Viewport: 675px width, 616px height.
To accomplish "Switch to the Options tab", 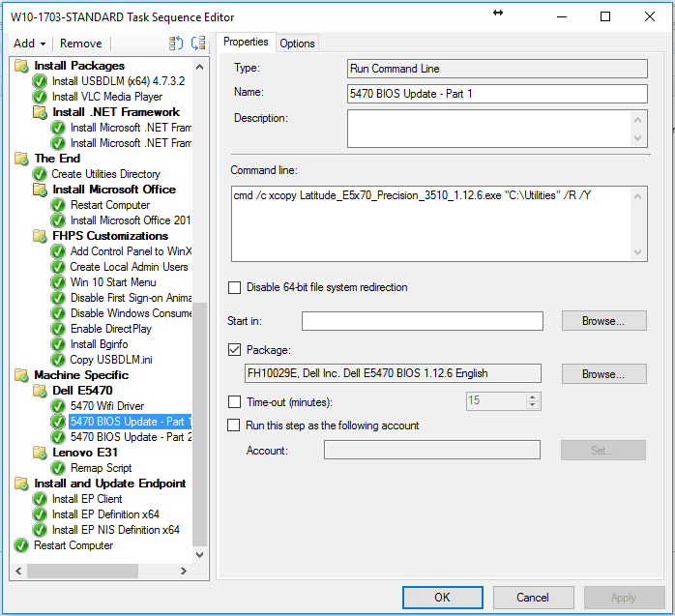I will coord(297,44).
